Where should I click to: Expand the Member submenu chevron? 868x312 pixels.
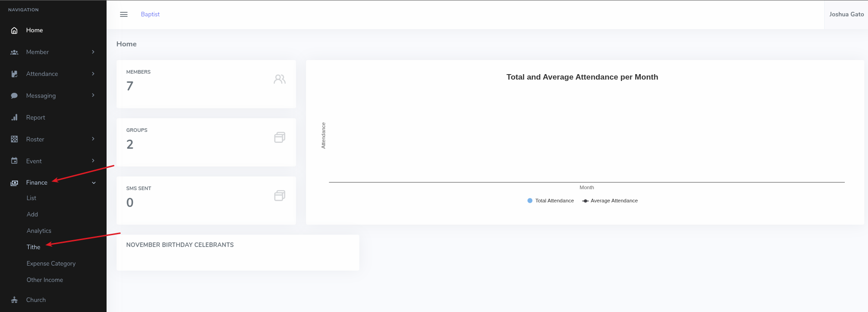coord(93,52)
